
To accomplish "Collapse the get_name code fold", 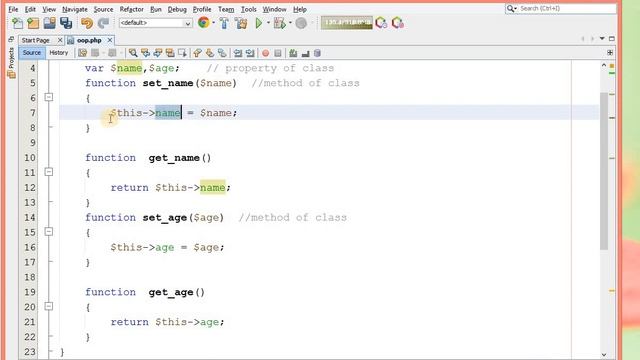I will tap(49, 172).
